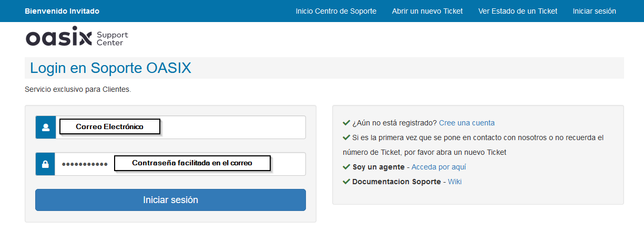Select "Ver Estado de un Ticket" menu item

point(518,11)
